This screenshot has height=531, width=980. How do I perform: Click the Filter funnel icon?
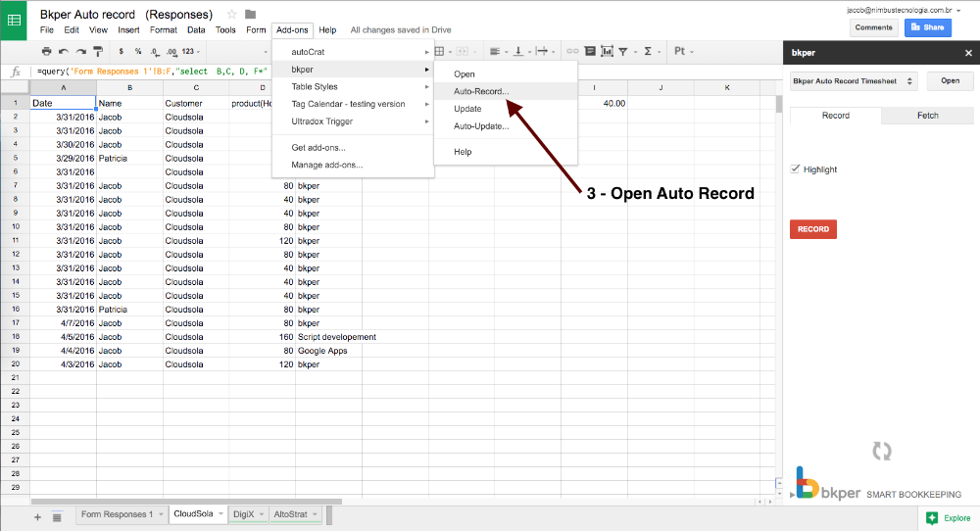pyautogui.click(x=623, y=51)
